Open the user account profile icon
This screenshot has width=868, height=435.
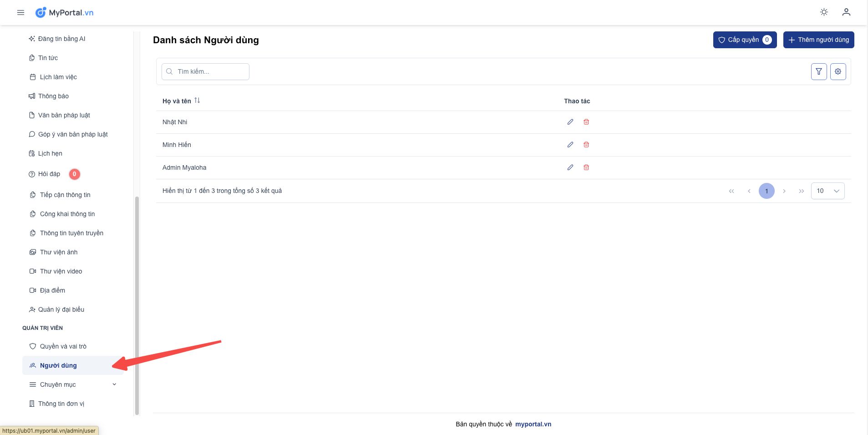pos(846,12)
